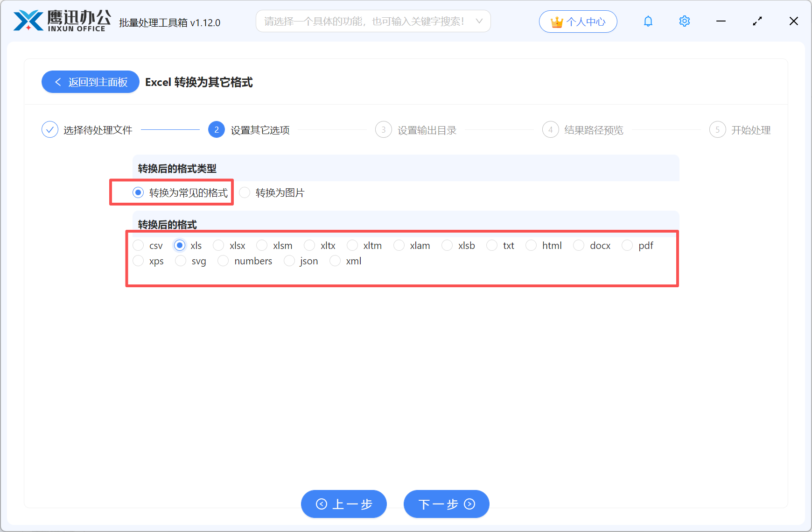Go back using 上一步 button
Screen dimensions: 812x532
tap(344, 504)
